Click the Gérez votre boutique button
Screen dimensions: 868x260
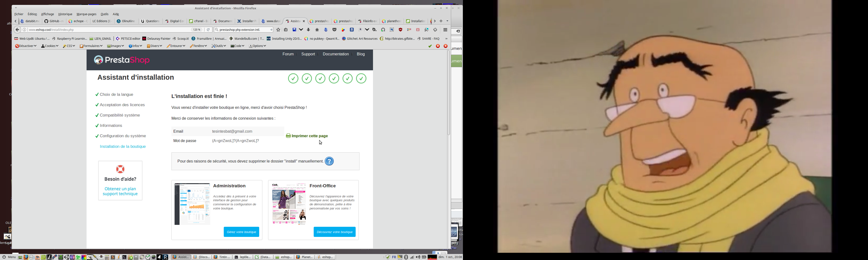pos(241,232)
